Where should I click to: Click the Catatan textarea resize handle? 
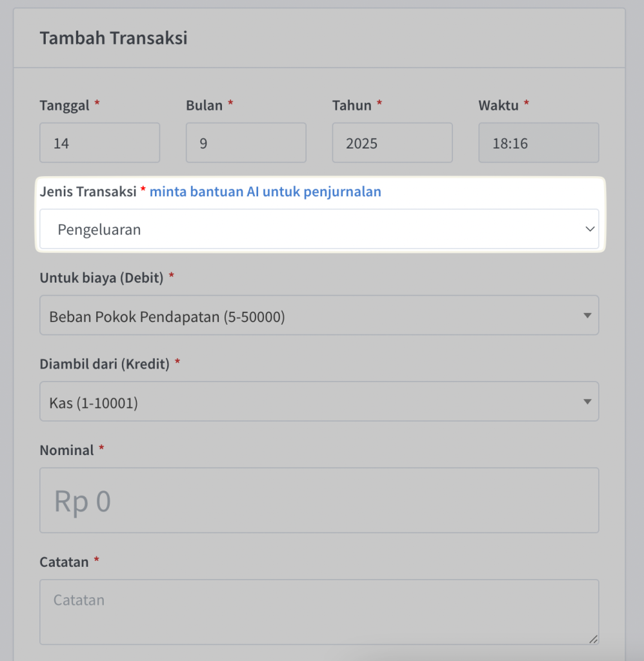[593, 639]
